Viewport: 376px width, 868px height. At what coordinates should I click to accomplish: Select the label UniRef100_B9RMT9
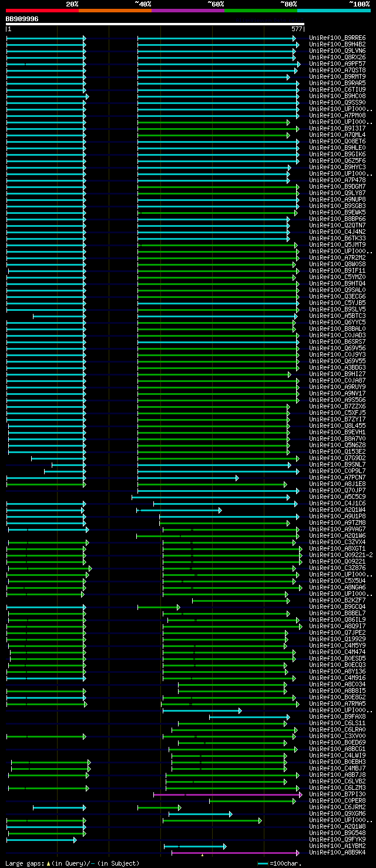point(337,77)
